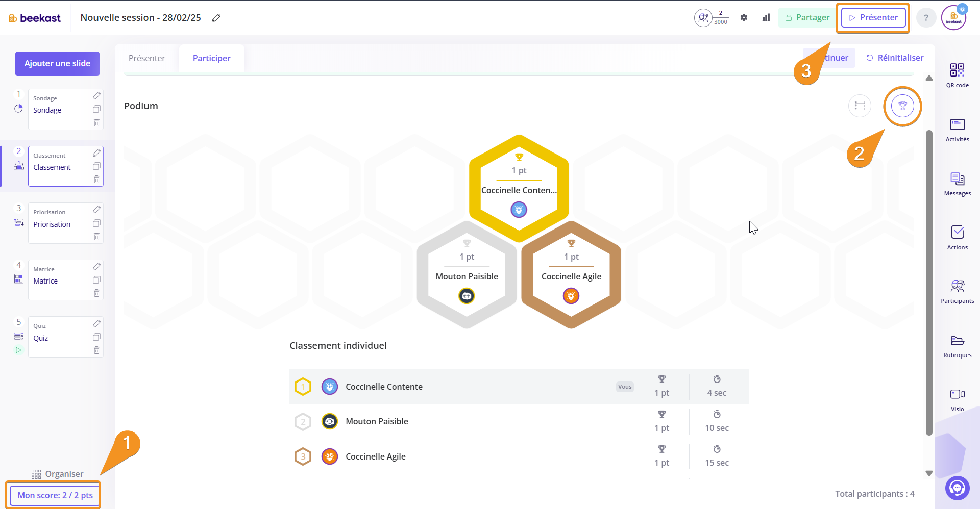980x509 pixels.
Task: Switch to list ranking view
Action: coord(860,106)
